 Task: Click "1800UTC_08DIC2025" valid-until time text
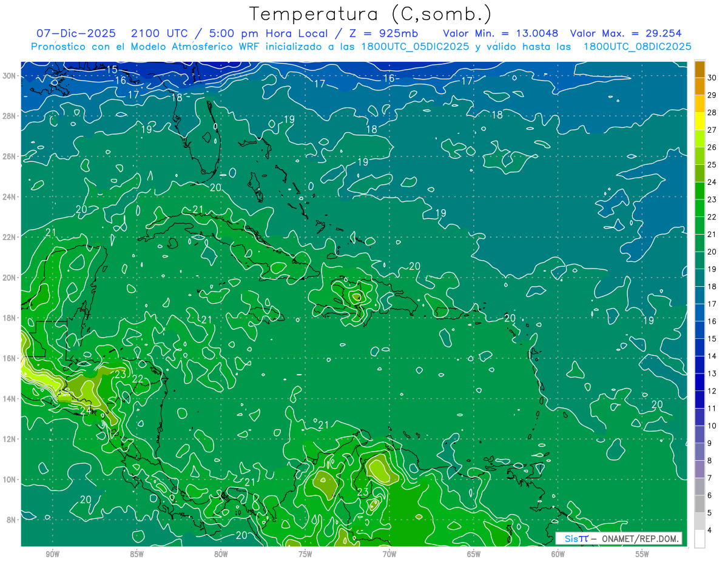click(637, 46)
